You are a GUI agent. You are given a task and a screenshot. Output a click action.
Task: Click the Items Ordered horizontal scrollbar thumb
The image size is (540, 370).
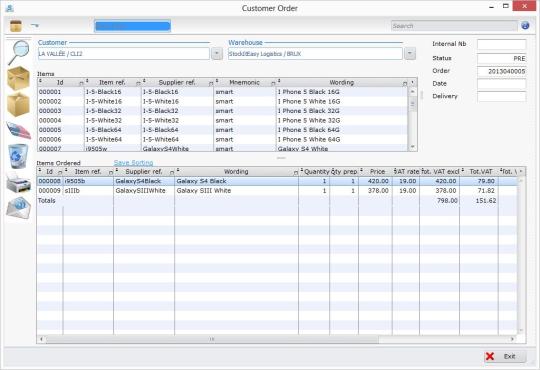coord(212,339)
